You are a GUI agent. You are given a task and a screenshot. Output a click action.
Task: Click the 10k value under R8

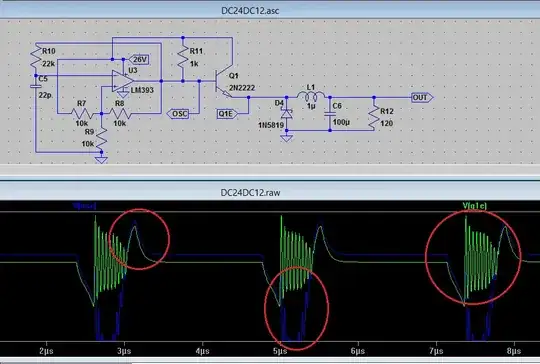[120, 123]
